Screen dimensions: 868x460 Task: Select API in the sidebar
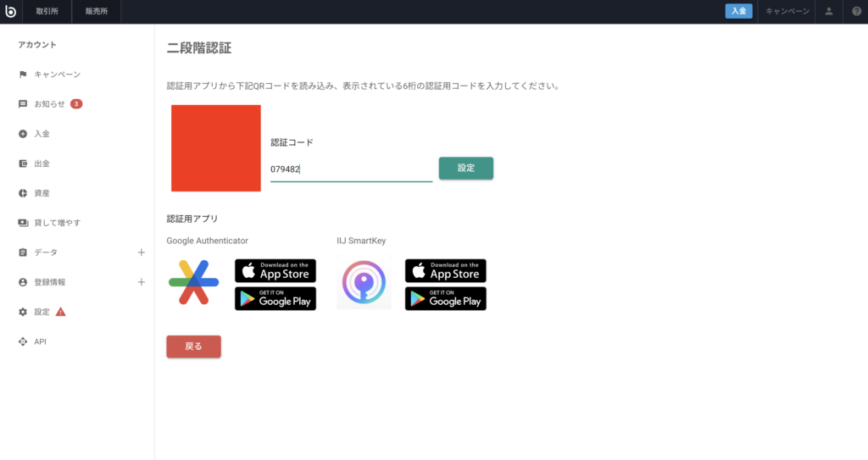41,341
